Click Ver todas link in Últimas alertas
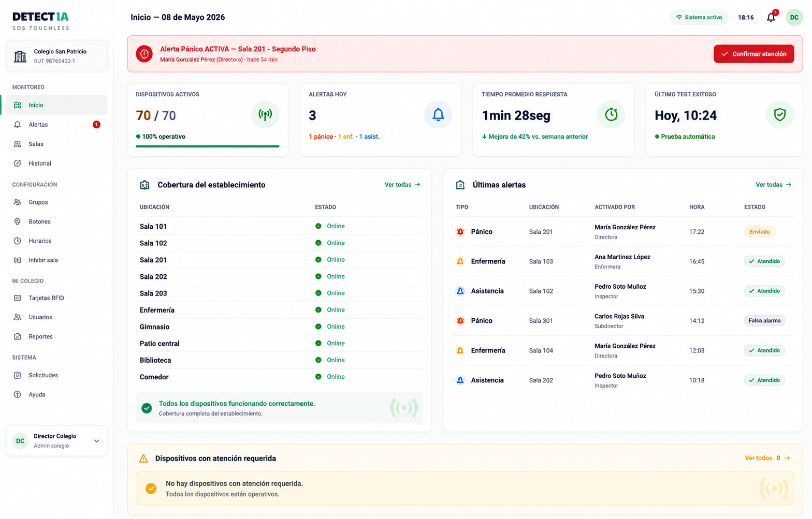The width and height of the screenshot is (812, 519). (774, 185)
